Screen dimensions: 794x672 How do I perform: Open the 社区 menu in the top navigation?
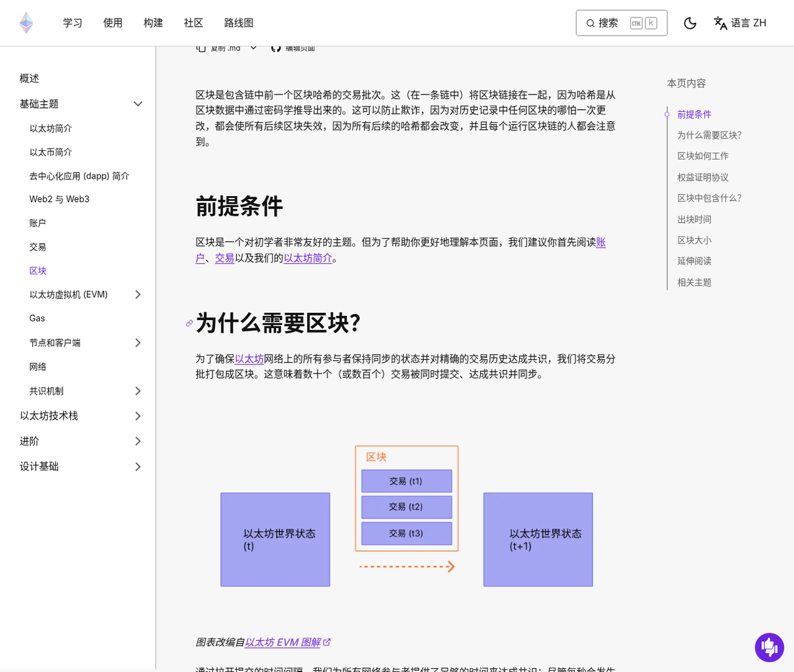(x=194, y=23)
